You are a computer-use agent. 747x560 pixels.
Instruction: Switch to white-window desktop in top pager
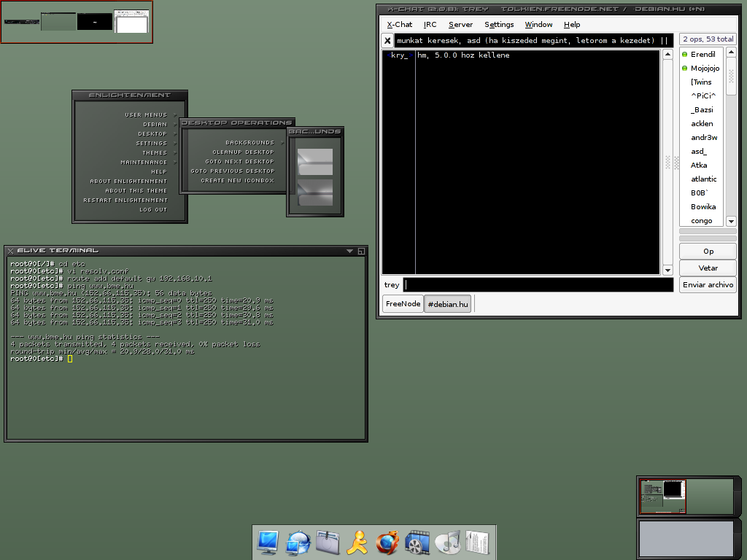coord(131,21)
